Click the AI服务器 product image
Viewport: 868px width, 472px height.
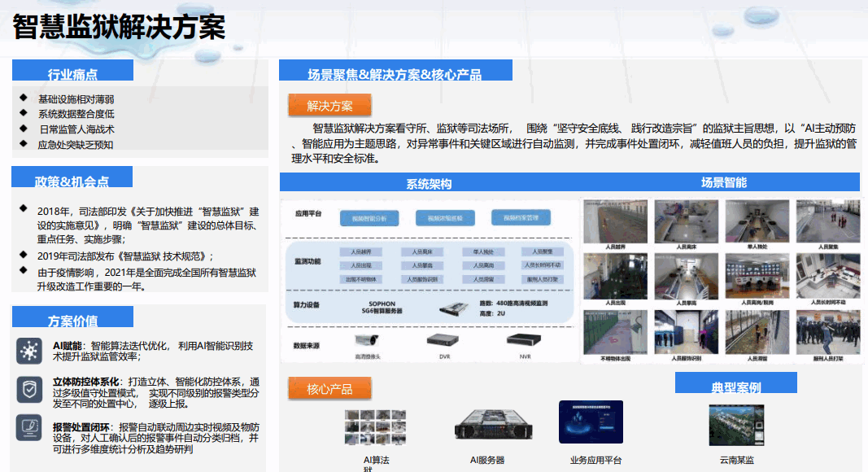pos(487,426)
